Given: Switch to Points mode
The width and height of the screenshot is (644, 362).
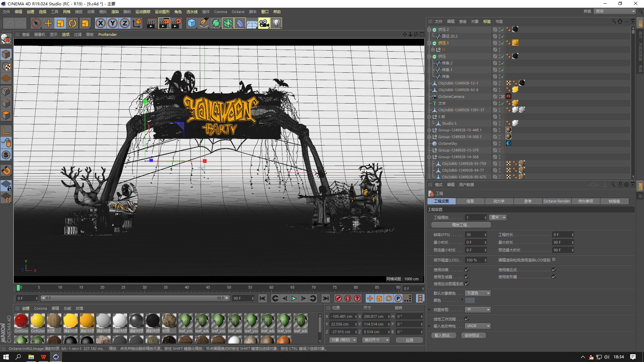Looking at the screenshot, I should (6, 91).
